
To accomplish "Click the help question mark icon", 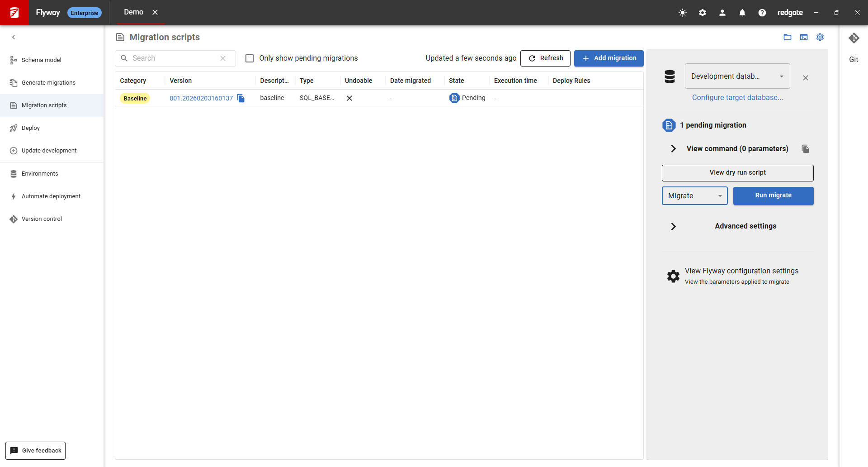I will coord(762,13).
